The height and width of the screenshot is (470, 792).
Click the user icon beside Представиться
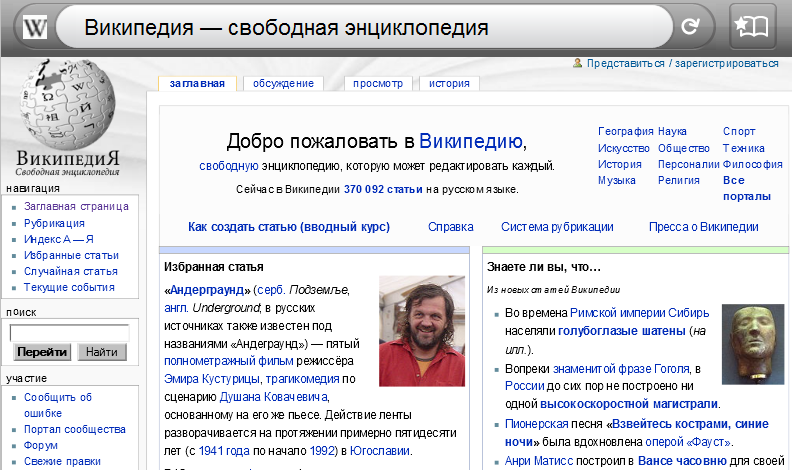coord(577,63)
